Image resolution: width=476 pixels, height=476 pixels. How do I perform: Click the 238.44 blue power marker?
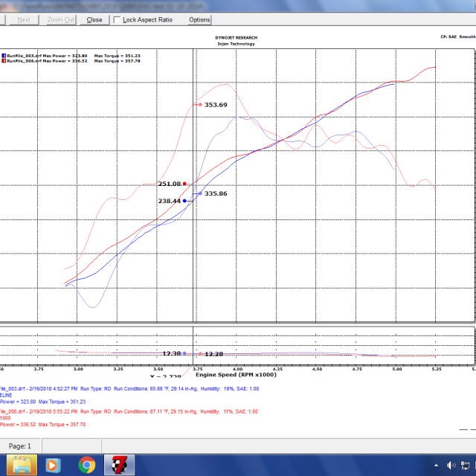coord(184,201)
